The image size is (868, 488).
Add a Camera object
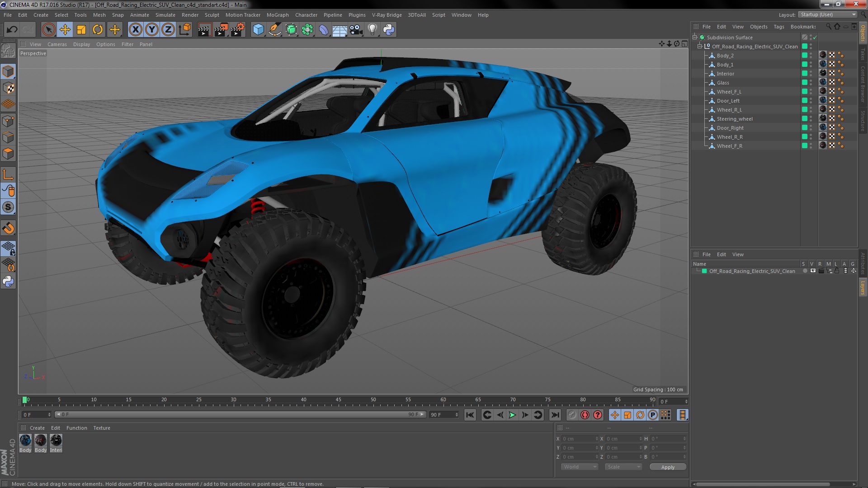(x=356, y=30)
